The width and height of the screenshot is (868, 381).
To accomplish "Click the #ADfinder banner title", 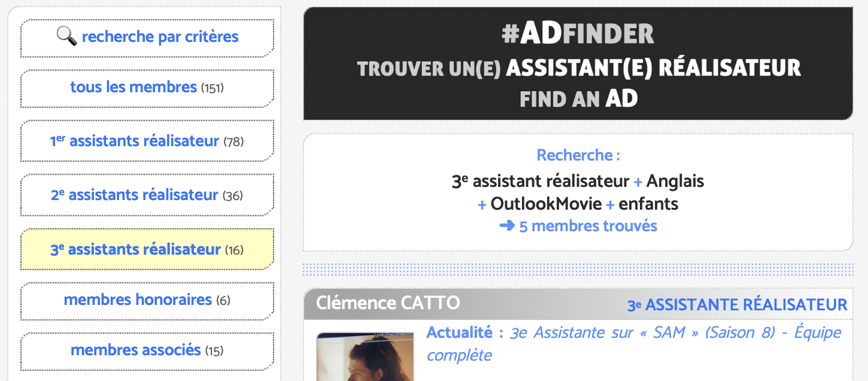I will 578,34.
